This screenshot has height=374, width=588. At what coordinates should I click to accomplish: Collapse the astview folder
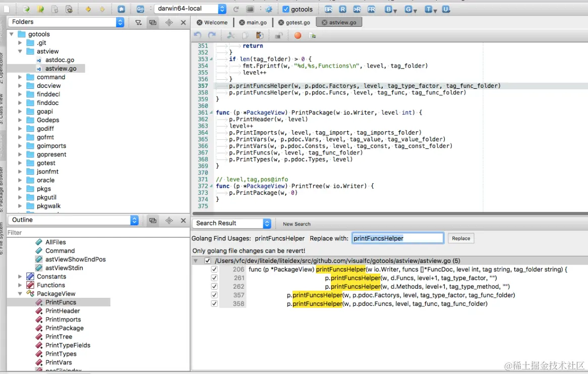point(20,51)
